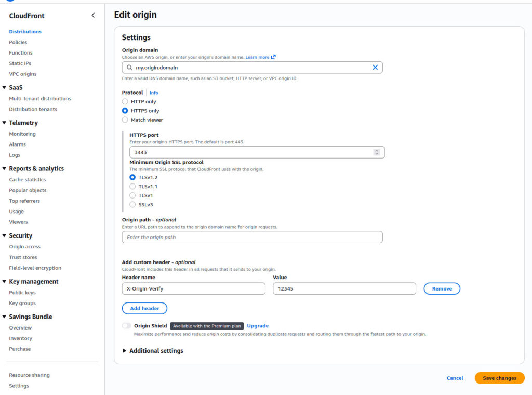532x395 pixels.
Task: Clear the origin domain field using the X icon
Action: pyautogui.click(x=375, y=67)
